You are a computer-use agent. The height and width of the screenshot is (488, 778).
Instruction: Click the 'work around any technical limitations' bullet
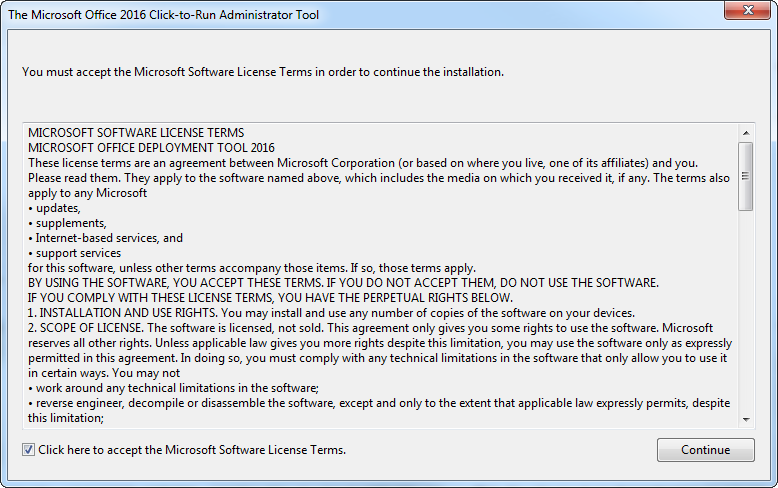pos(174,388)
